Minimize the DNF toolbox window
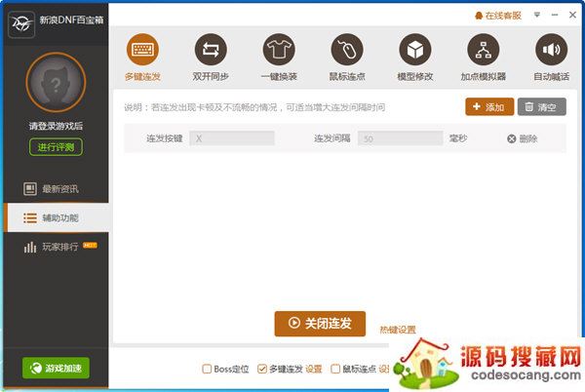 point(555,15)
